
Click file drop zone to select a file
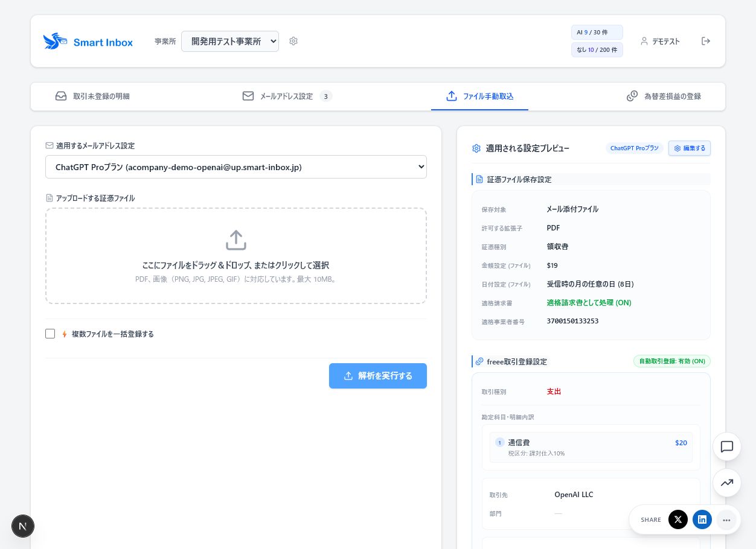pos(236,256)
